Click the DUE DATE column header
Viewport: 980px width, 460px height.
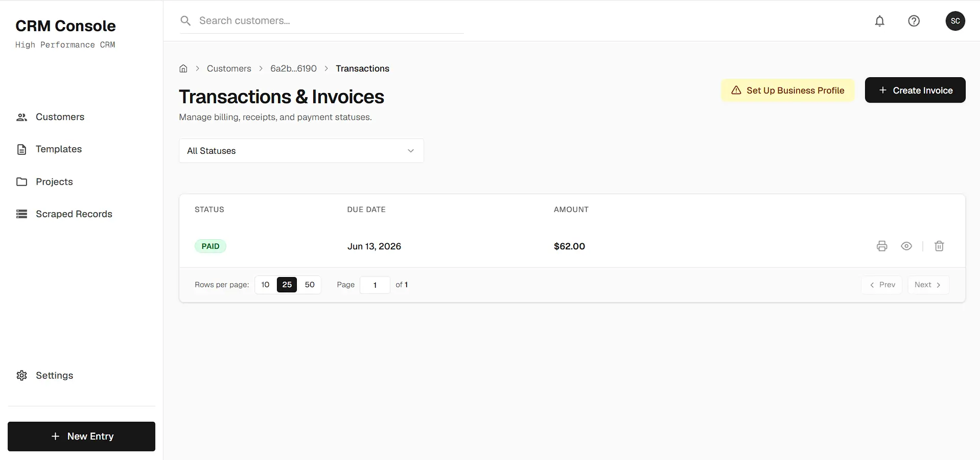tap(366, 210)
